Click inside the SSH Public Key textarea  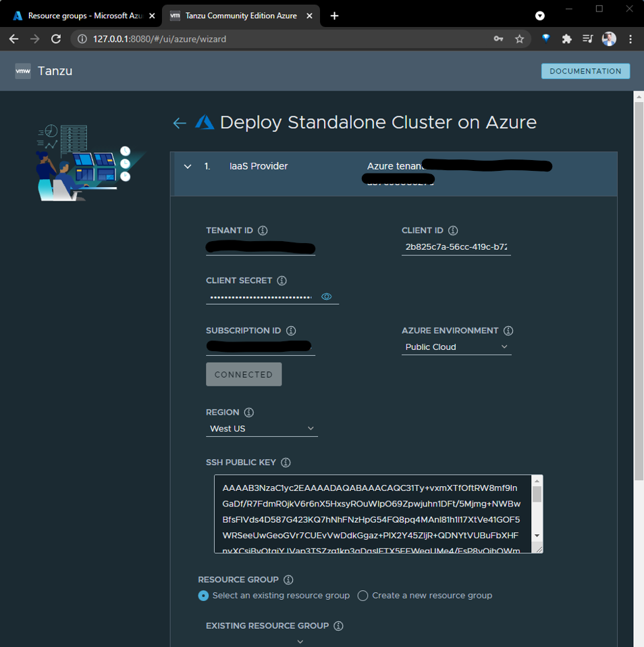pos(373,514)
